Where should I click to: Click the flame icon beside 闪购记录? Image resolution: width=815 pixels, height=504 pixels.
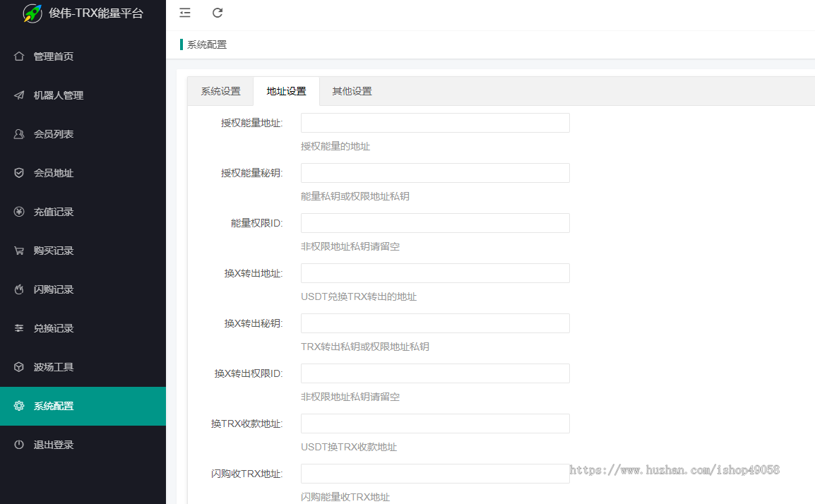point(19,289)
